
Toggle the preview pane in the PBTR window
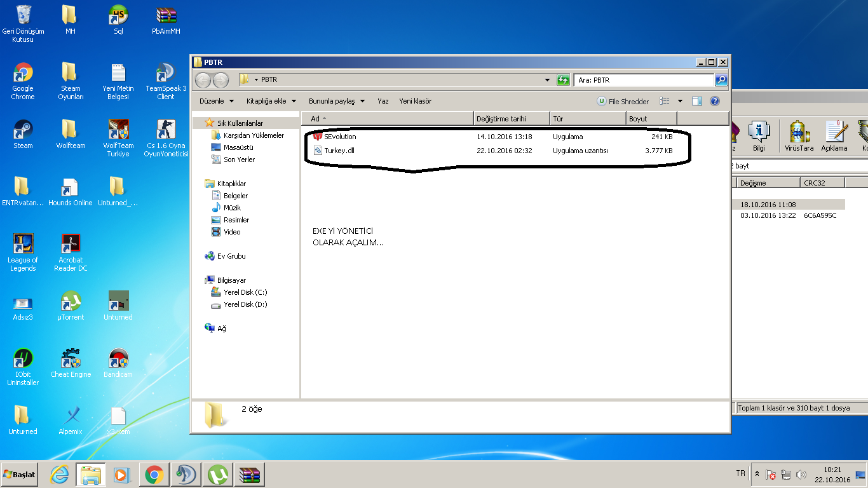pyautogui.click(x=697, y=101)
